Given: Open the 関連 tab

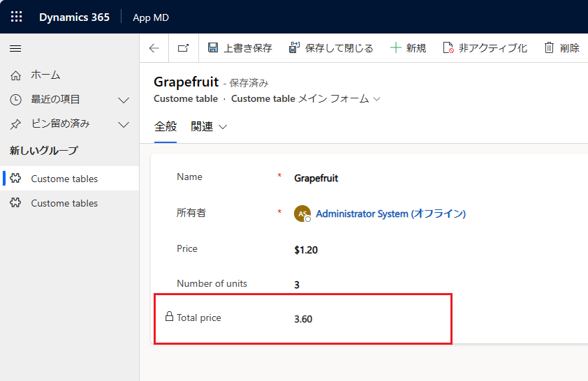Looking at the screenshot, I should point(202,126).
